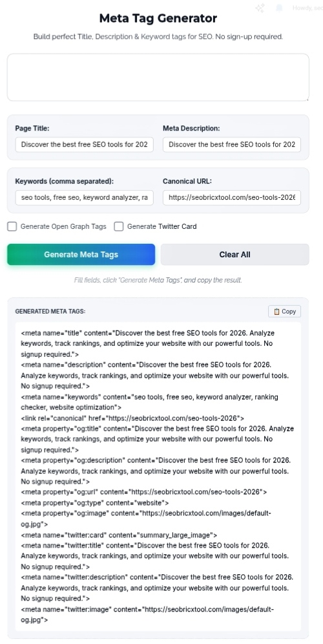Click the canonical link tag line in output

point(132,418)
